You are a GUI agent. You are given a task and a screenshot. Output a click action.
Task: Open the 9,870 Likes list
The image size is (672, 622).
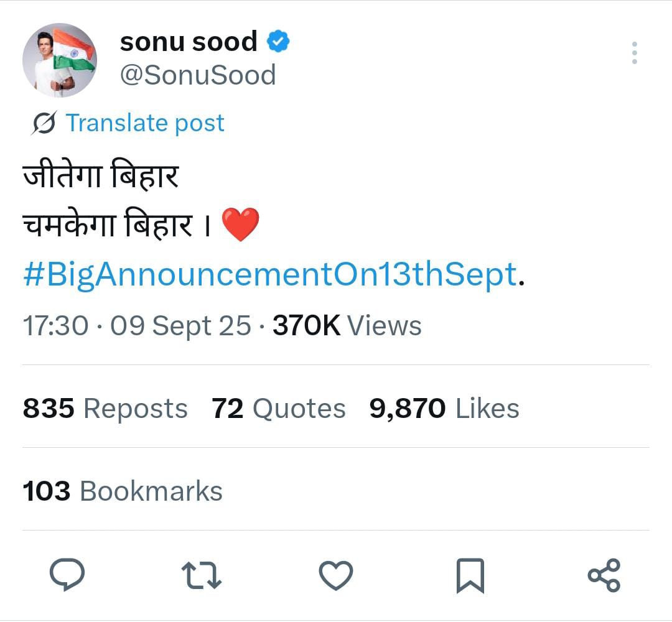(x=444, y=409)
